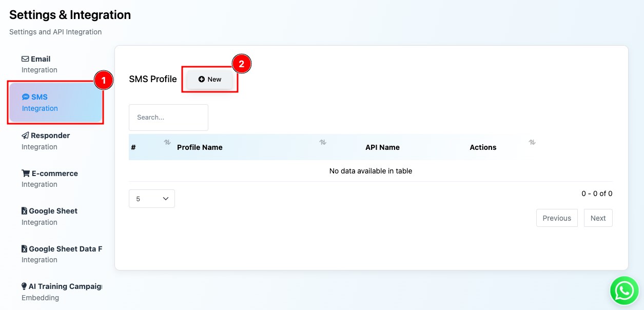Click the plus icon in New button
The height and width of the screenshot is (310, 644).
[202, 79]
